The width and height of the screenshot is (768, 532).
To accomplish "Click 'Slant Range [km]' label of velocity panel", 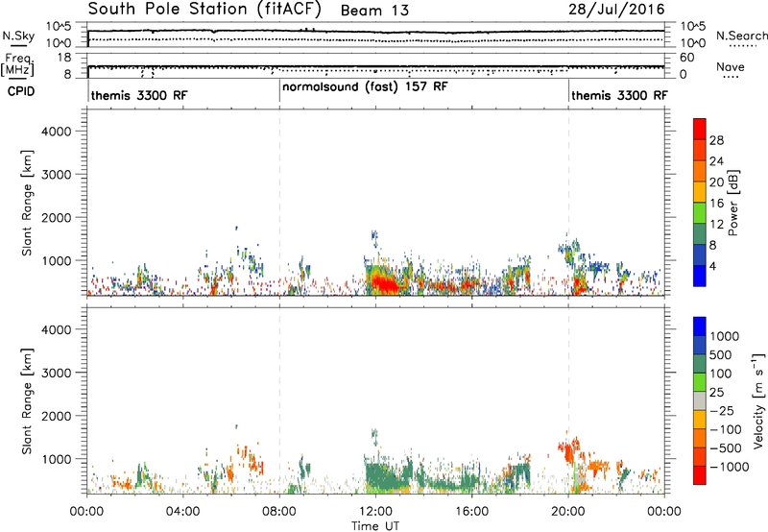I will point(27,401).
